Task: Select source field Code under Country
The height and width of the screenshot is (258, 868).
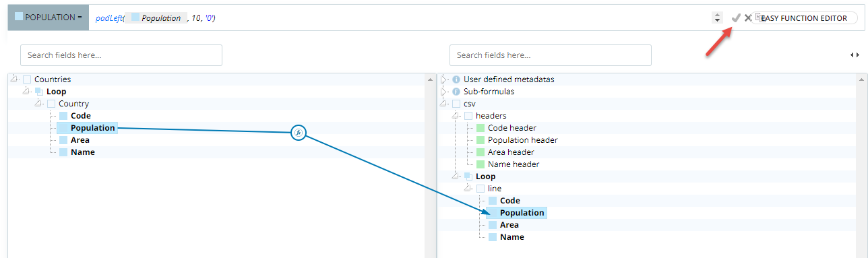Action: tap(81, 116)
